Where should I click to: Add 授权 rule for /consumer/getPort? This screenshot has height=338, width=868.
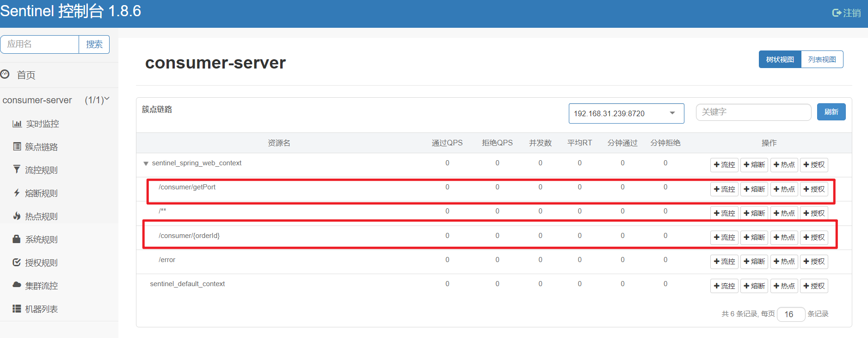(814, 189)
